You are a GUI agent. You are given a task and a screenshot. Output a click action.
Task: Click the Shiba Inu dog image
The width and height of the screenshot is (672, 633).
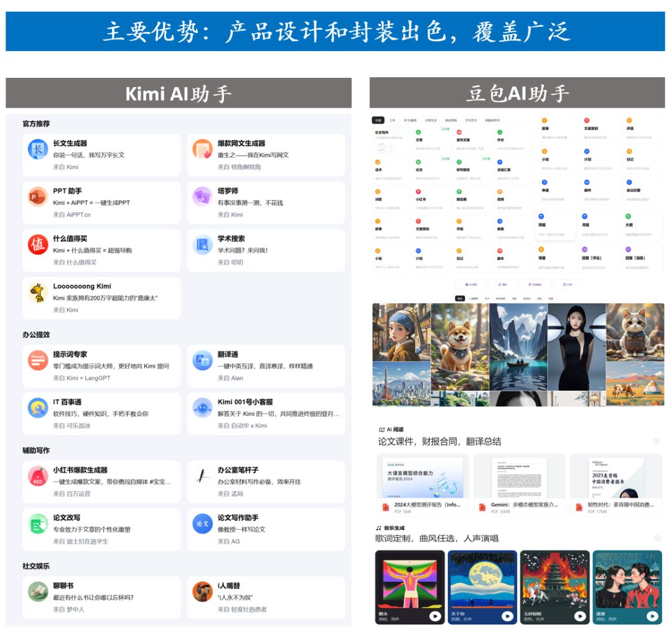tap(459, 337)
